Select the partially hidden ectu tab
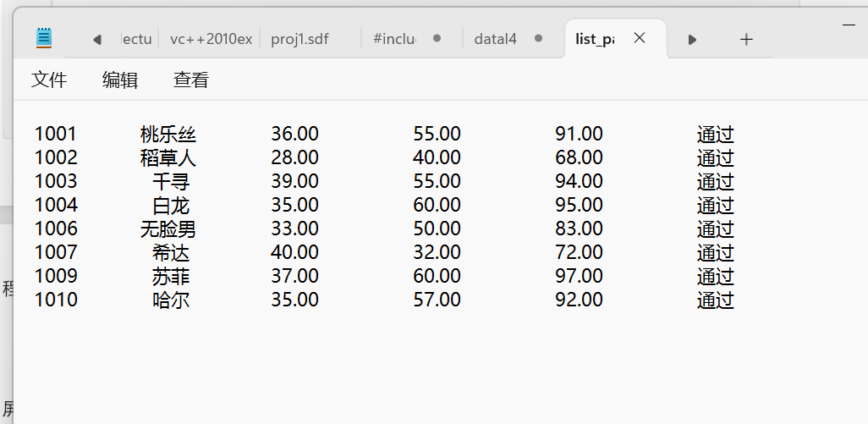Image resolution: width=868 pixels, height=424 pixels. click(x=137, y=39)
